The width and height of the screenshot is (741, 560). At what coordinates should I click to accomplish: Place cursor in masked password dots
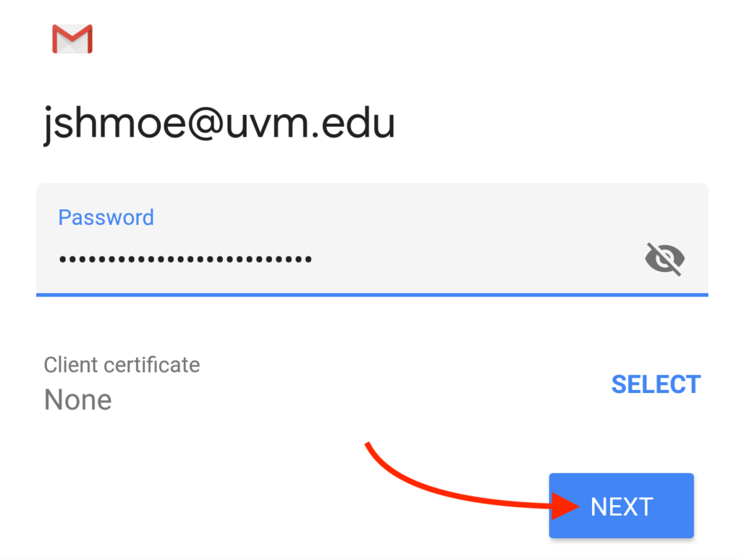coord(185,258)
